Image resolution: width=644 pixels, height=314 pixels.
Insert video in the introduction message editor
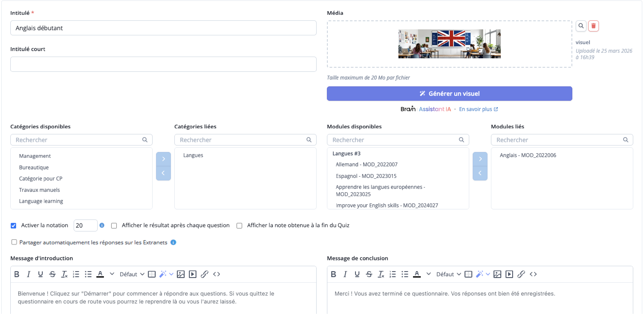193,274
